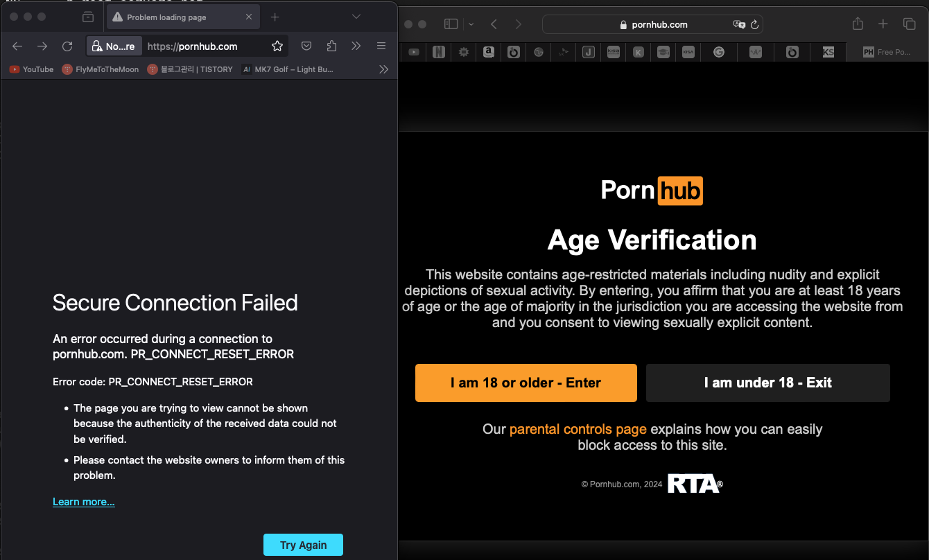
Task: Open the Firefox extensions puzzle icon
Action: click(331, 46)
